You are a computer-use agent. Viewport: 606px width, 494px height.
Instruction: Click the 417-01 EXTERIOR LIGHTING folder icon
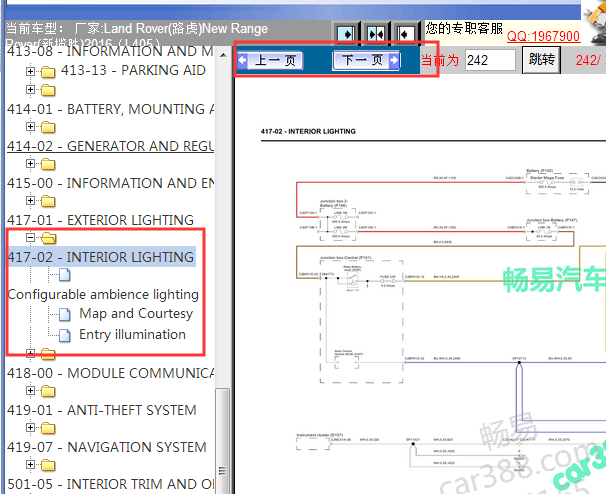click(x=48, y=201)
